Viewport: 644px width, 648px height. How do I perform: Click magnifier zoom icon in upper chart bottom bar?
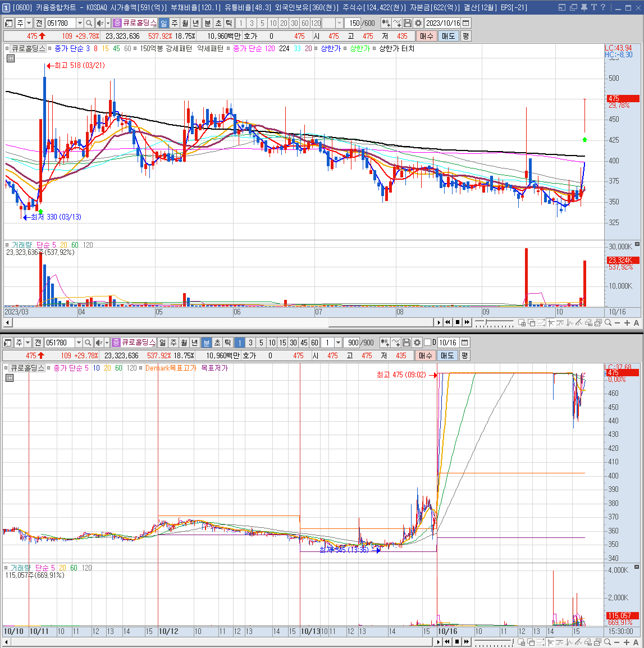tap(608, 323)
